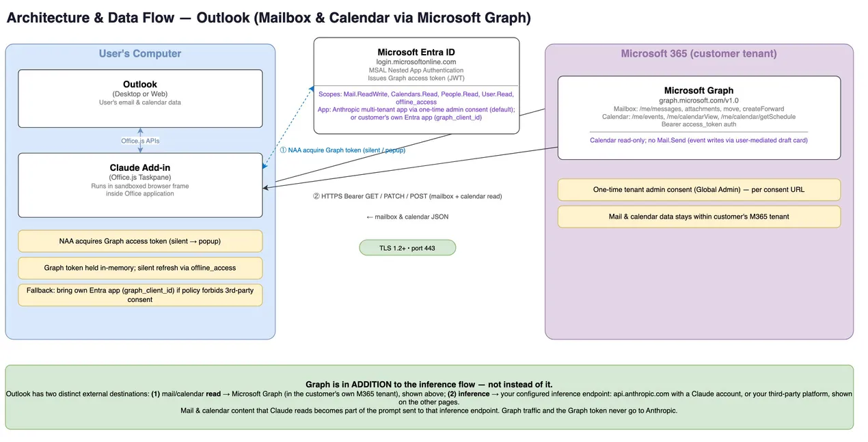Image resolution: width=868 pixels, height=442 pixels.
Task: Select '① NAA acquire Graph token' arrow label
Action: click(x=342, y=150)
